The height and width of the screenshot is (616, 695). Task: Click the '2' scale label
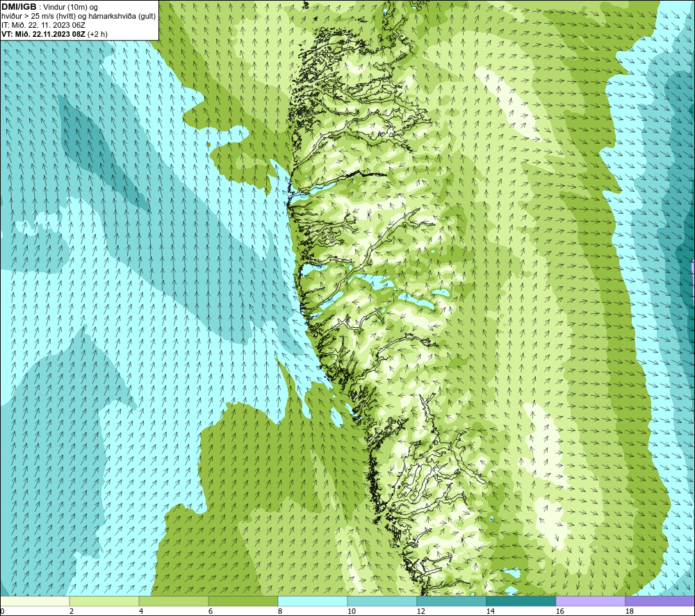click(x=72, y=611)
